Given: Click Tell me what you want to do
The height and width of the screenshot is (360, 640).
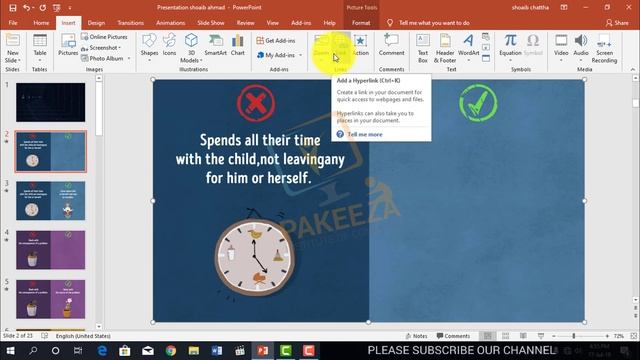Looking at the screenshot, I should click(x=434, y=23).
